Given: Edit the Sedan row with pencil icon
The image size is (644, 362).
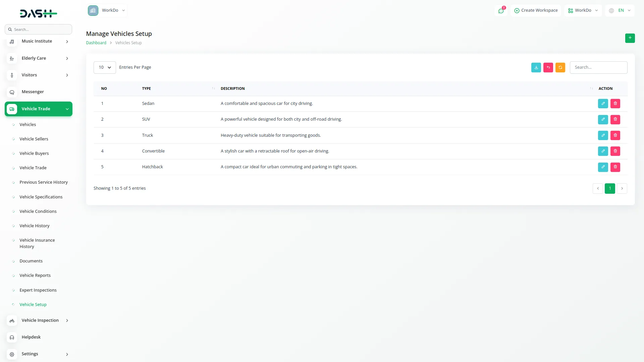Looking at the screenshot, I should (603, 104).
